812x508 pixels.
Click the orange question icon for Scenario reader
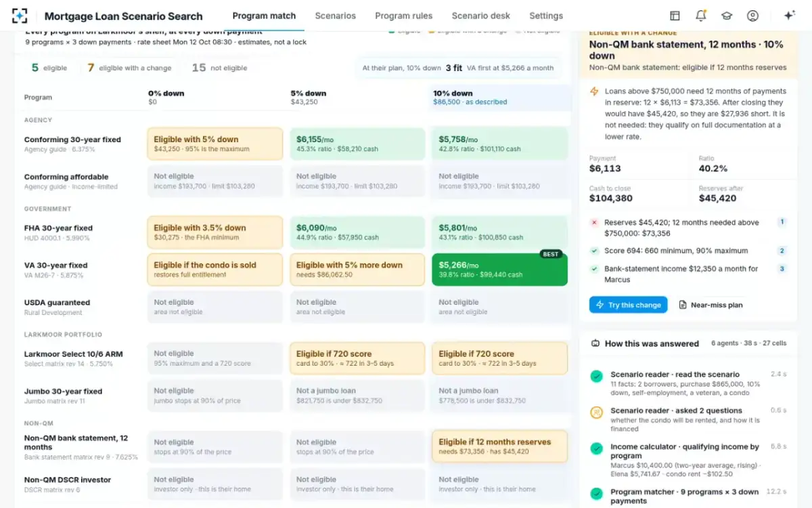(x=596, y=412)
